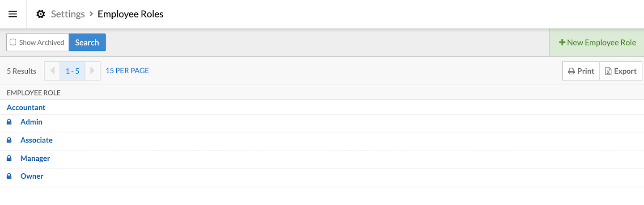
Task: Open the Owner role
Action: (x=32, y=176)
